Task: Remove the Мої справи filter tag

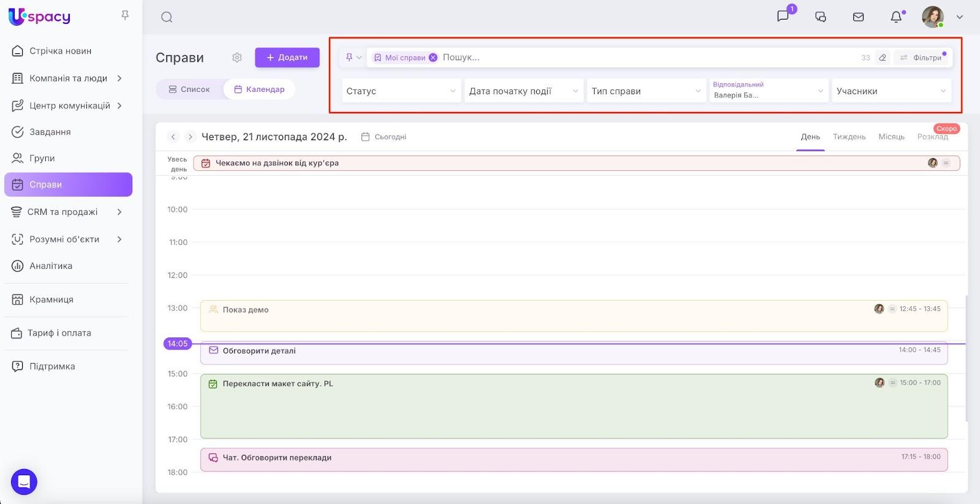Action: 433,58
